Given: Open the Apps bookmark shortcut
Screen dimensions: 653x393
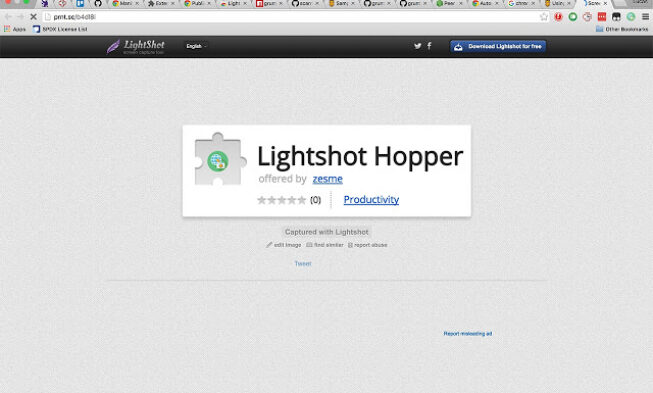Looking at the screenshot, I should click(15, 29).
